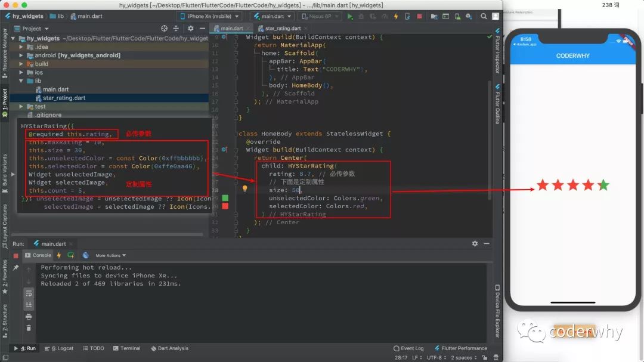The height and width of the screenshot is (362, 644).
Task: Click the lightbulb quick-fix icon in the editor
Action: [245, 188]
